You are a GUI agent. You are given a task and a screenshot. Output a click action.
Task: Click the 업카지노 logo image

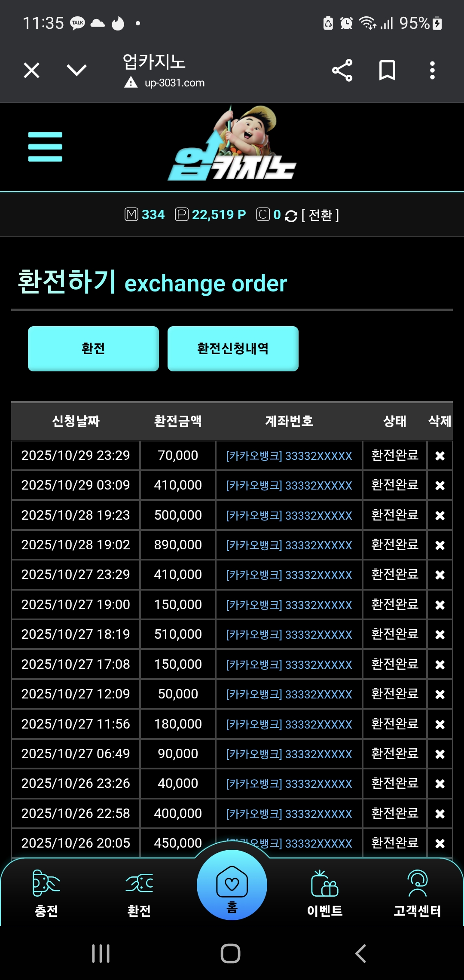coord(232,147)
